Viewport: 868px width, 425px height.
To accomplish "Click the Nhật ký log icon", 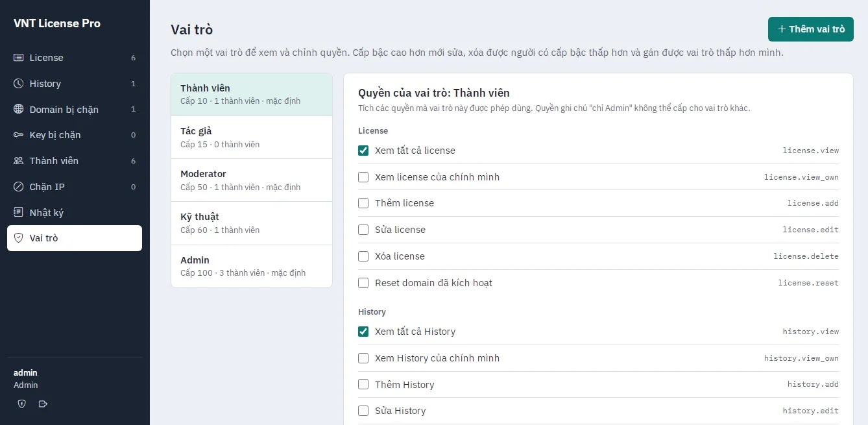I will pyautogui.click(x=18, y=212).
